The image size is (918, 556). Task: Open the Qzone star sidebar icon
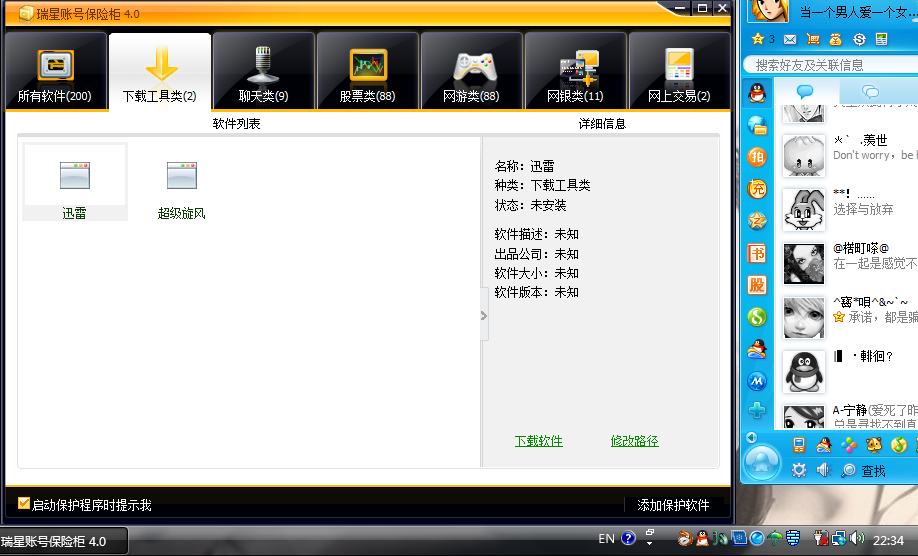coord(757,221)
